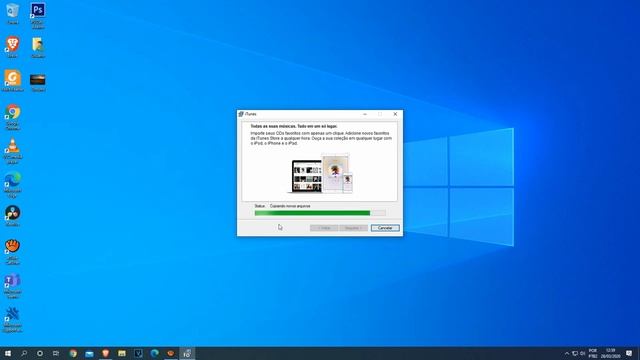640x360 pixels.
Task: Click the green installation progress bar
Action: click(320, 213)
